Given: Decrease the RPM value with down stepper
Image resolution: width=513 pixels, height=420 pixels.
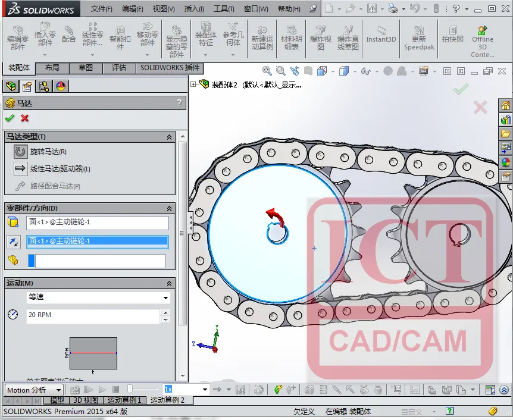Looking at the screenshot, I should (x=165, y=319).
